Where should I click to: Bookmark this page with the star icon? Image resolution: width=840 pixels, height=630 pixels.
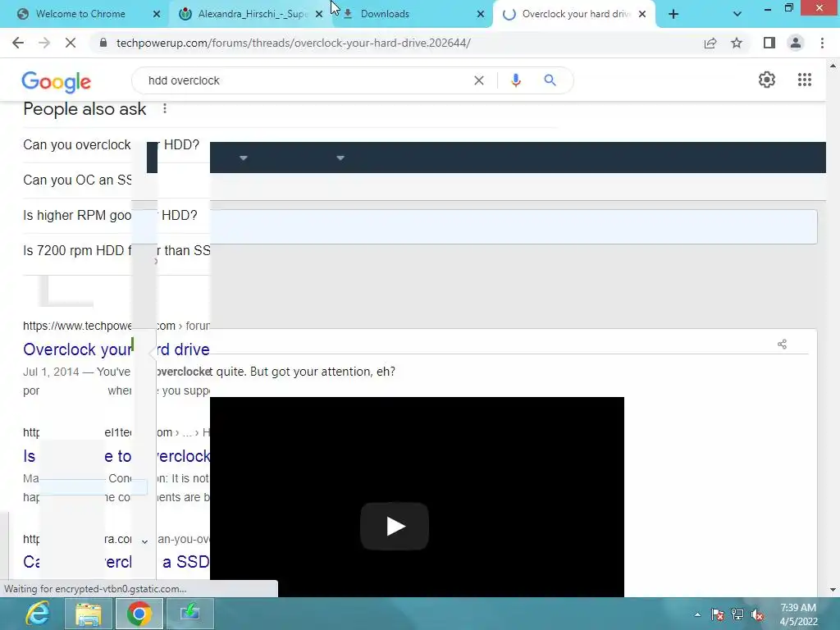click(737, 43)
